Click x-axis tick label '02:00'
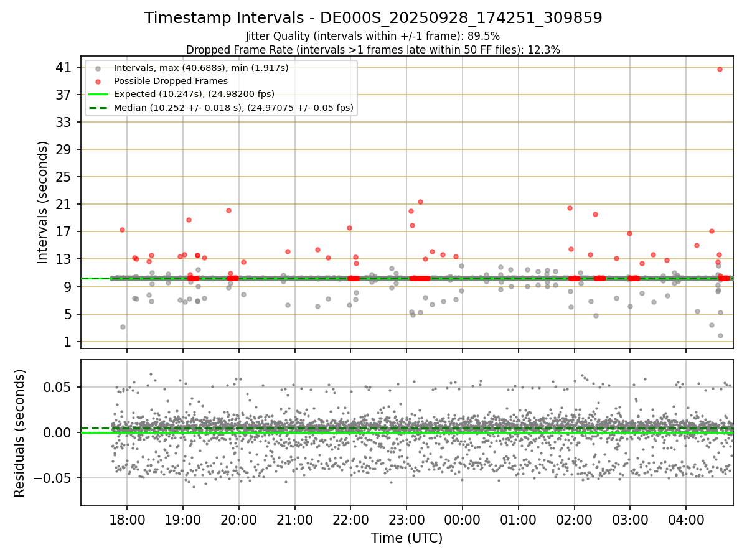747x560 pixels. pos(574,519)
